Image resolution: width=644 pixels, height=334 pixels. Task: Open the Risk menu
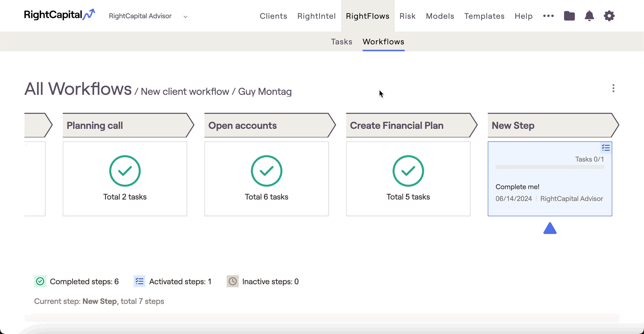pos(408,16)
